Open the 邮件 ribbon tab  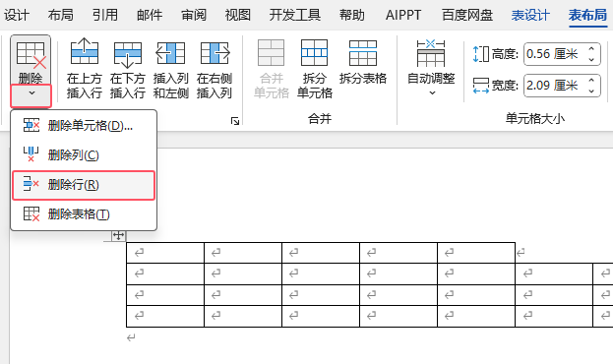coord(150,15)
